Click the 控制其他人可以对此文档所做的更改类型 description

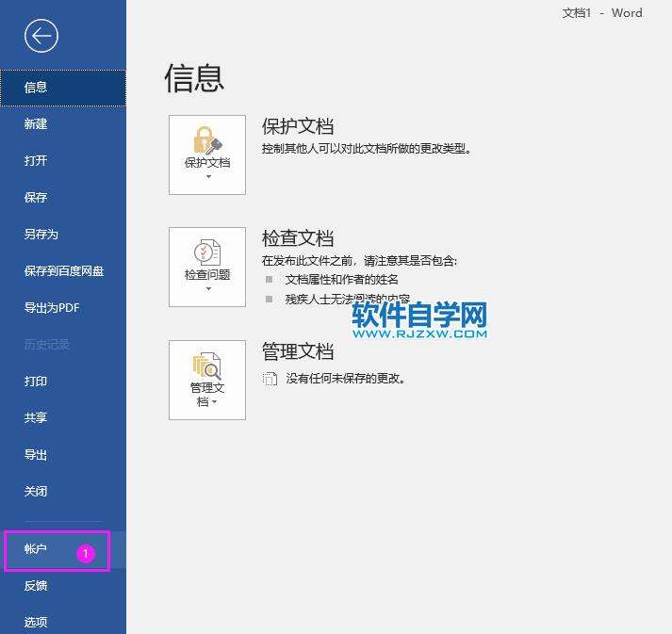pyautogui.click(x=367, y=149)
